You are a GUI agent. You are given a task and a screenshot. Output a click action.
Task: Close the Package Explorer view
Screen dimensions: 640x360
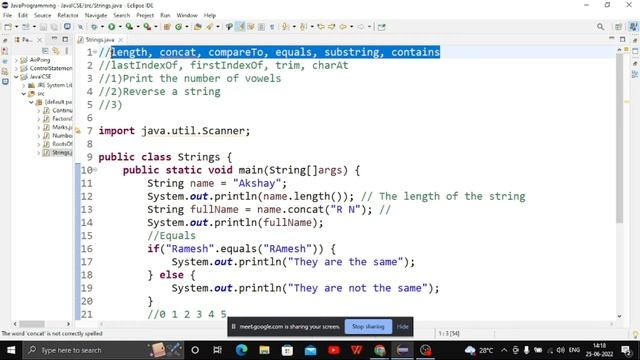click(40, 40)
